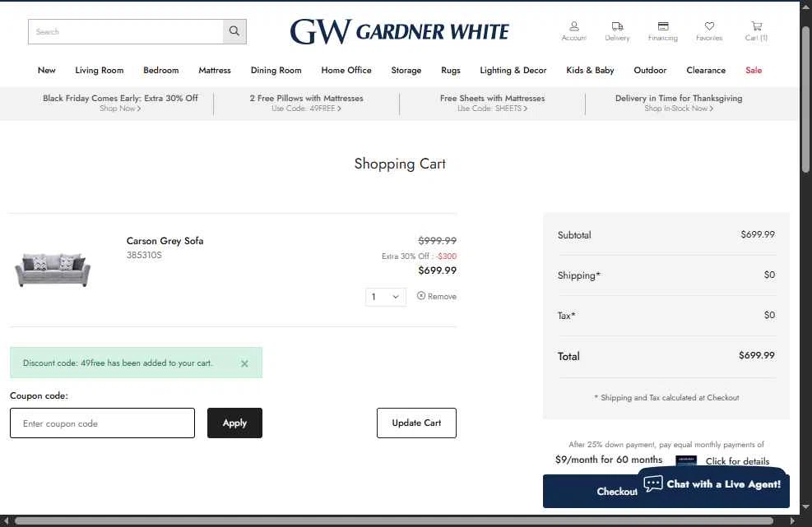Screen dimensions: 812x527
Task: Open the Clearance menu
Action: pyautogui.click(x=706, y=70)
